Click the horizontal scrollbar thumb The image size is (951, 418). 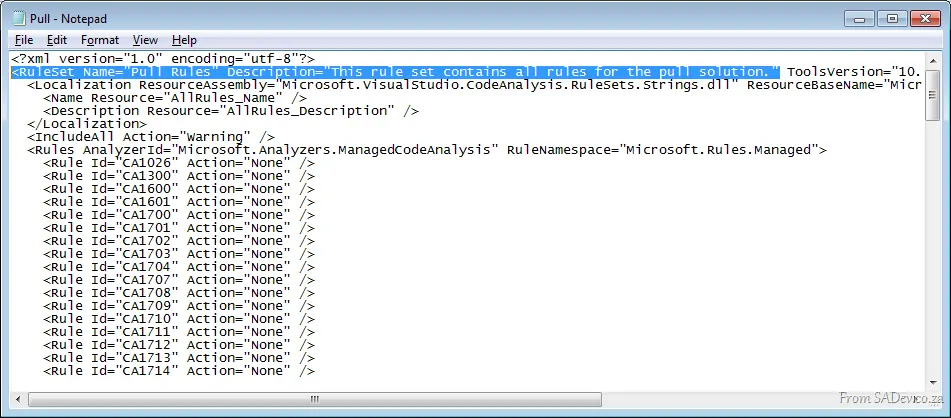(315, 399)
